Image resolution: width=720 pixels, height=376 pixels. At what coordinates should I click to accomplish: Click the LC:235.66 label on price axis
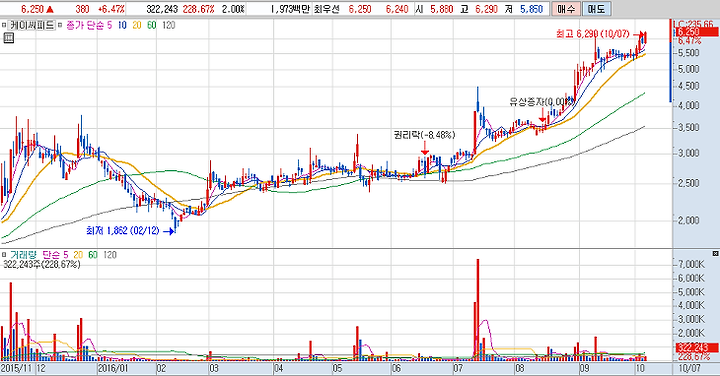693,24
